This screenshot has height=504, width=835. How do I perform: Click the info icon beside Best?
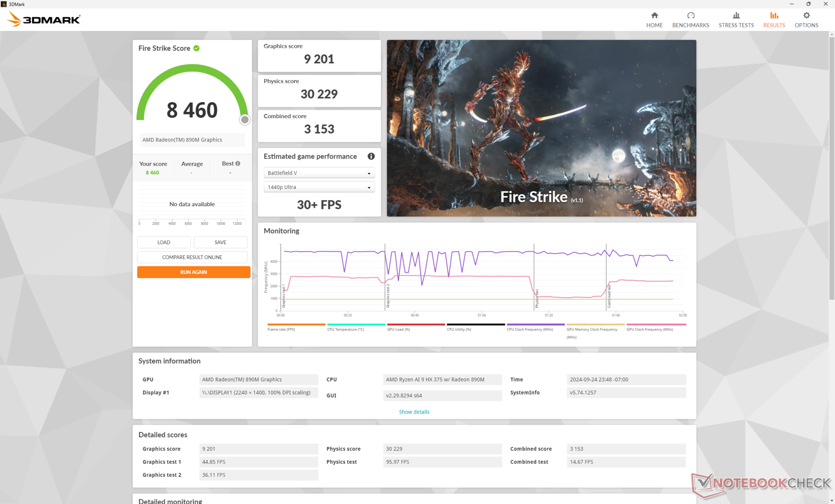238,164
